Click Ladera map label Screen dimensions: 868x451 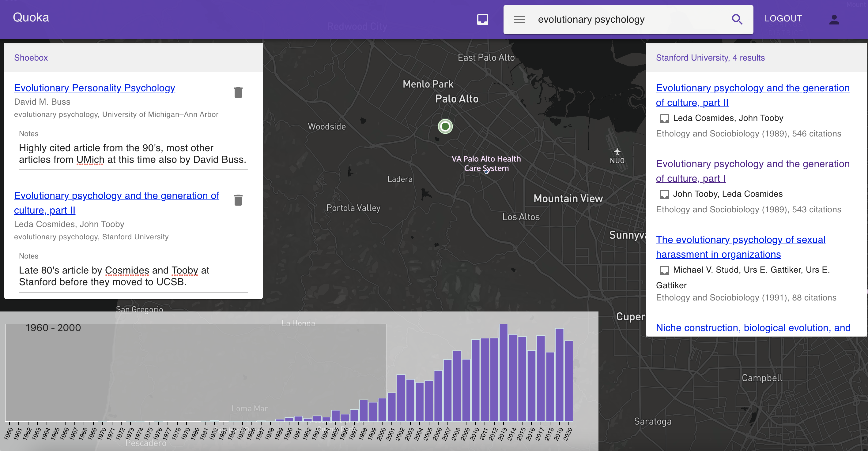tap(400, 179)
